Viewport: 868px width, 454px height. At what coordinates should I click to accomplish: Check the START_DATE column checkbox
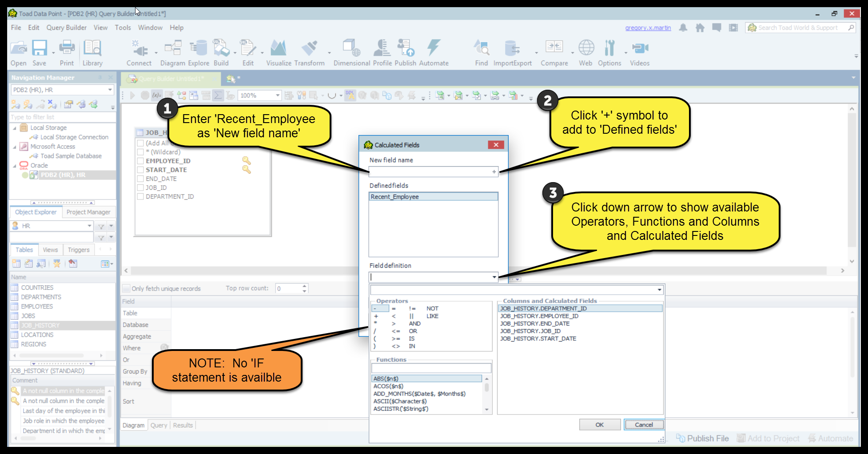(x=140, y=170)
